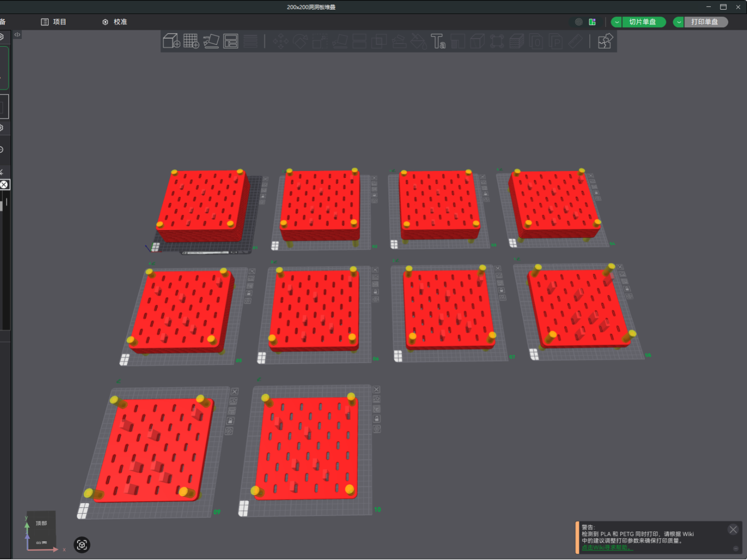
Task: Click the camera reset view icon
Action: point(82,545)
